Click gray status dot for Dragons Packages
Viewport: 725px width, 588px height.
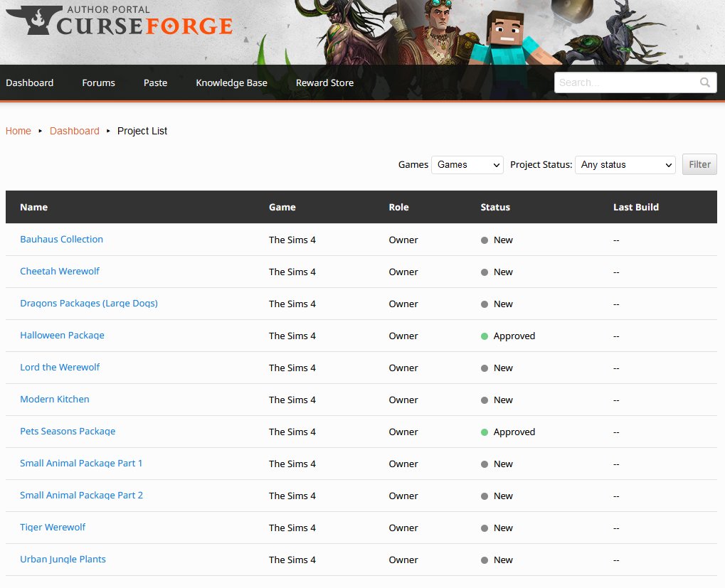click(485, 304)
